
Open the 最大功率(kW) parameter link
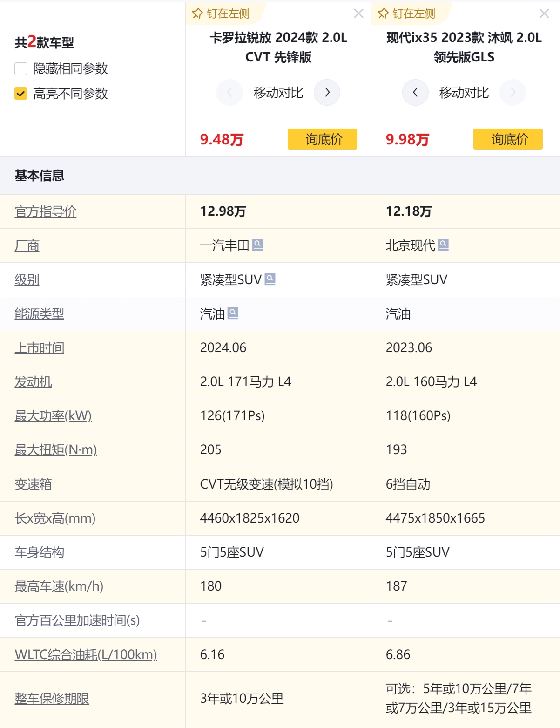point(53,415)
